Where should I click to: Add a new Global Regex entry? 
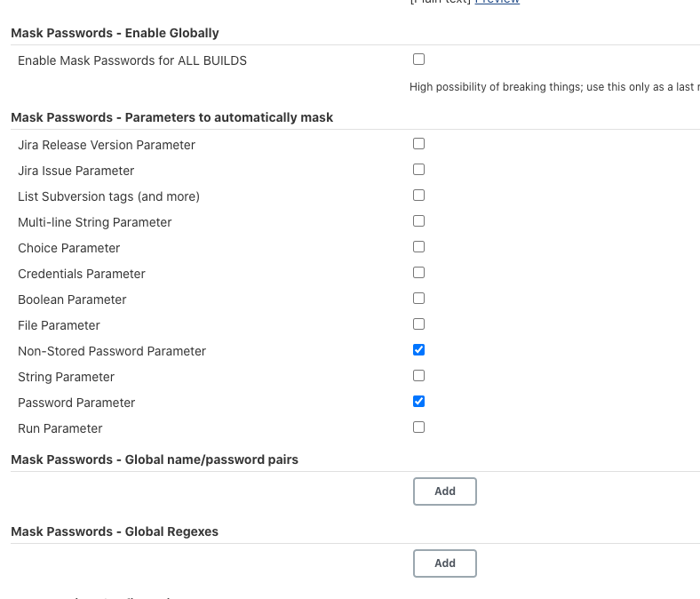(x=445, y=563)
